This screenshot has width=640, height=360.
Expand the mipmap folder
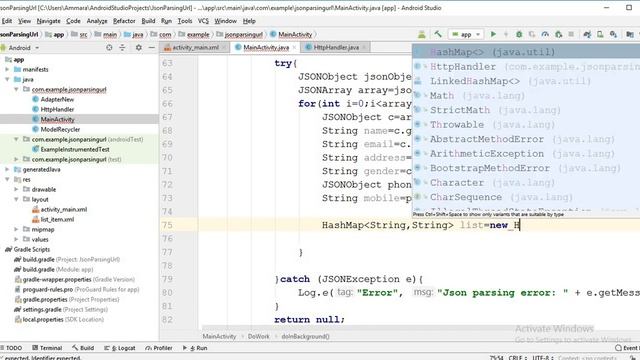point(16,229)
